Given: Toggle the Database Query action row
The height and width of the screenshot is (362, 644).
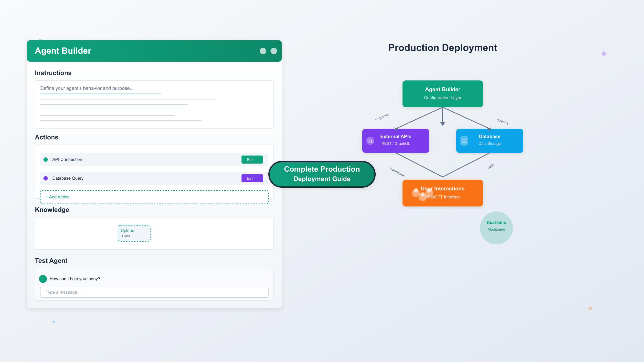Looking at the screenshot, I should (x=134, y=178).
